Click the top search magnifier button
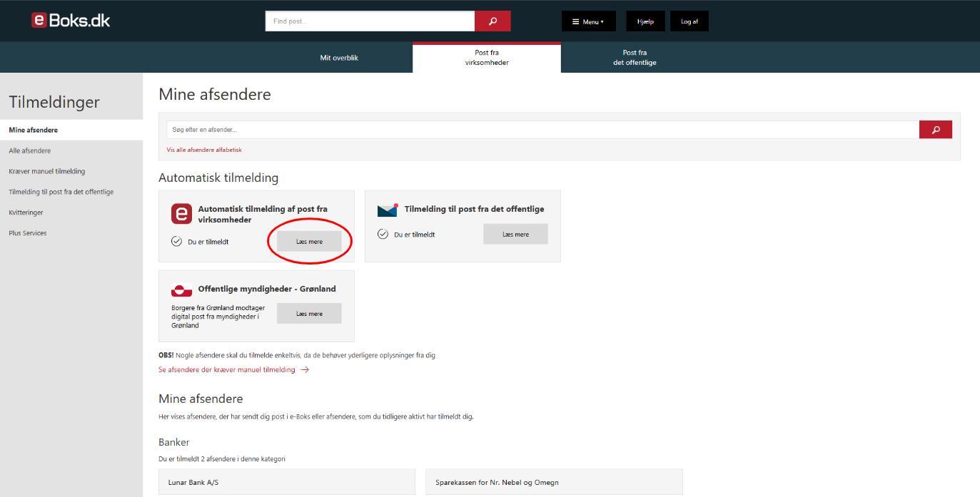Viewport: 980px width, 497px height. (x=492, y=21)
